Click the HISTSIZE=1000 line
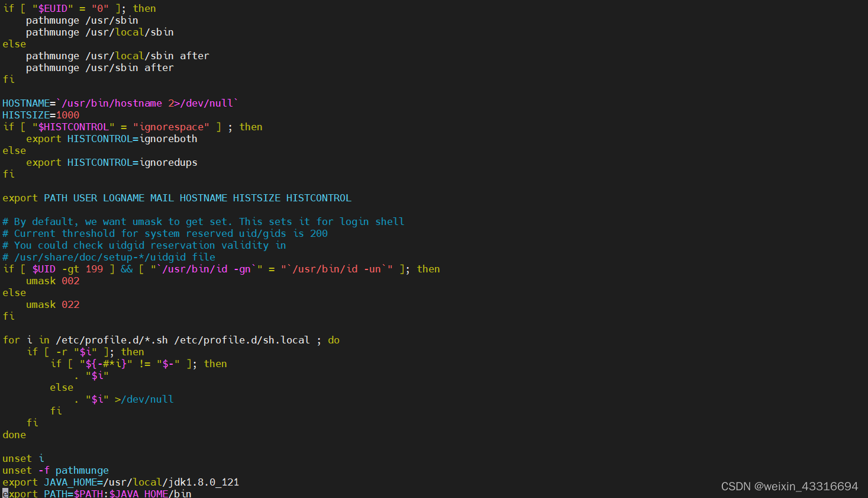The width and height of the screenshot is (868, 498). pyautogui.click(x=41, y=115)
